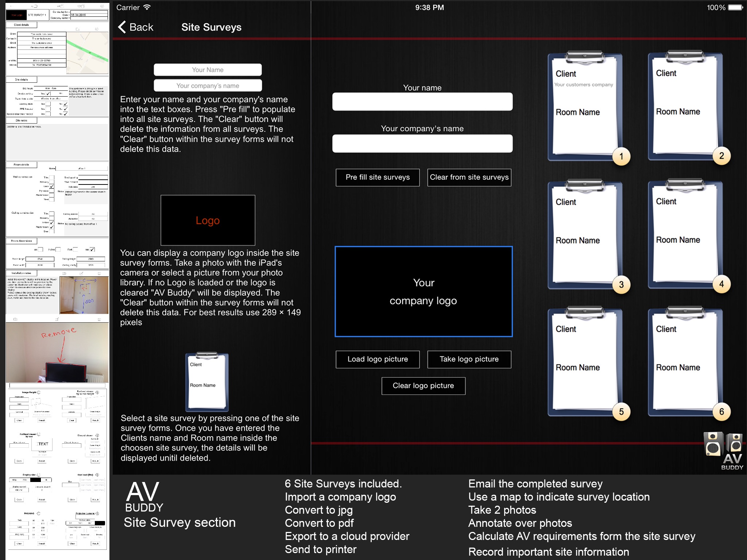Click the Clear logo picture button
Screen dimensions: 747x560
coord(423,386)
